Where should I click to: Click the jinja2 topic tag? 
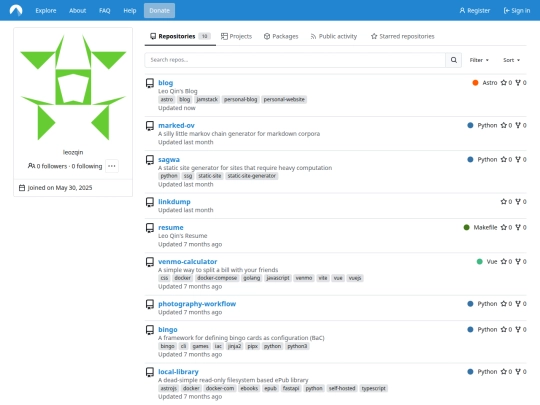click(234, 346)
